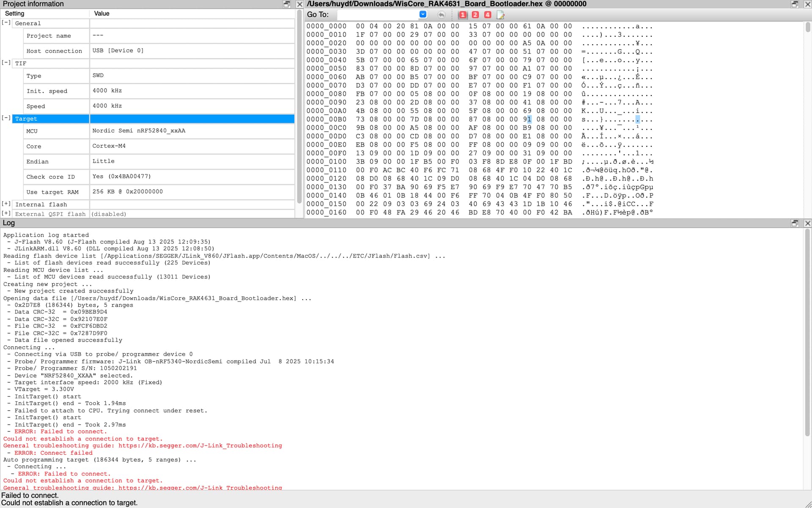Undock the Log panel
This screenshot has width=812, height=508.
(795, 223)
